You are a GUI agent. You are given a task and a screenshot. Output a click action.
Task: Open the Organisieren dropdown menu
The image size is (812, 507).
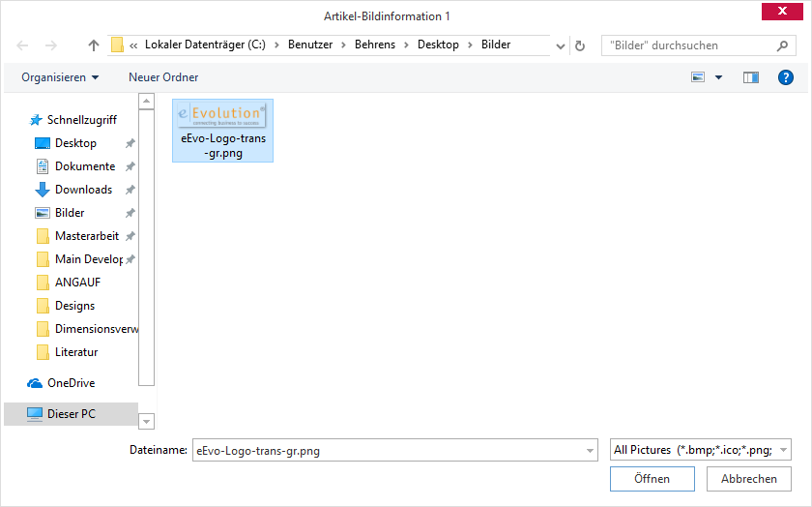60,77
